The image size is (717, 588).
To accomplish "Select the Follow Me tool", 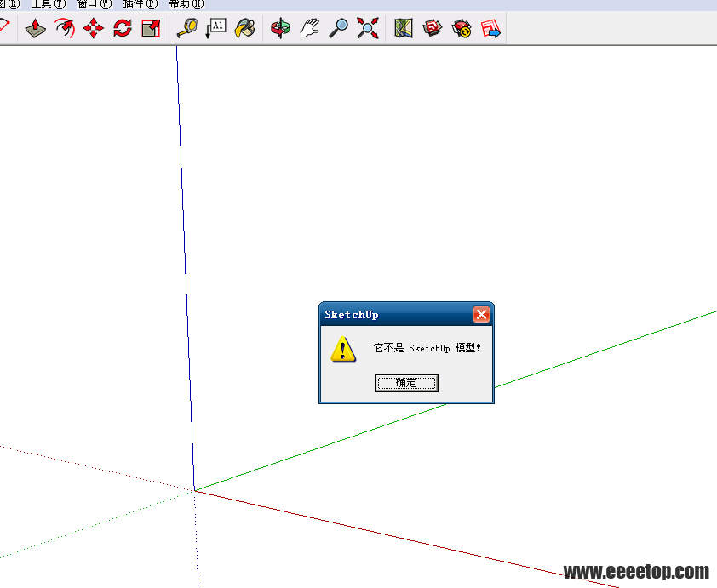I will (x=65, y=28).
